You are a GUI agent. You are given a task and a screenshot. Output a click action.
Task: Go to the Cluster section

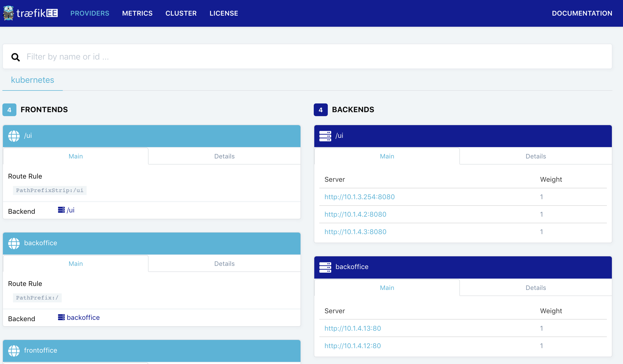click(181, 13)
